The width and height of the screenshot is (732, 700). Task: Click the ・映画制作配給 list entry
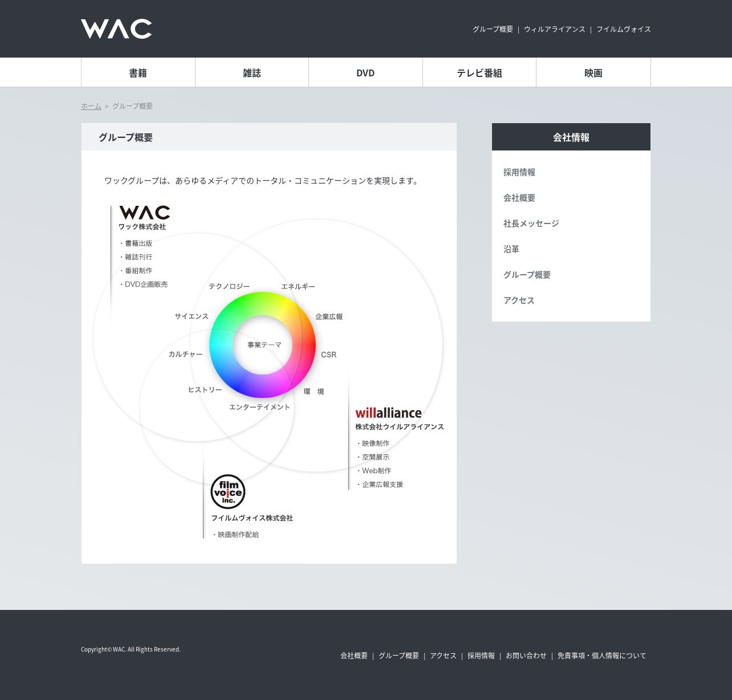click(235, 534)
